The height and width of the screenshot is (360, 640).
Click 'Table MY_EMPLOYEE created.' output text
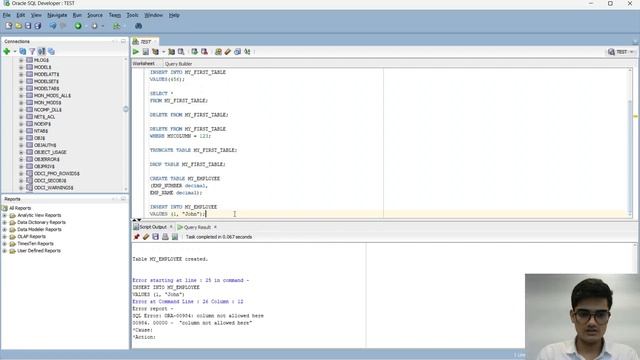[x=170, y=259]
